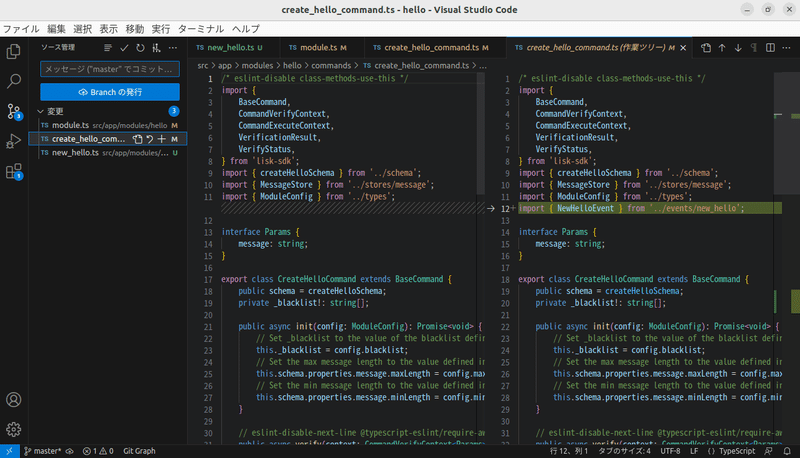Viewport: 800px width, 458px height.
Task: Go to next change down arrow
Action: [738, 47]
